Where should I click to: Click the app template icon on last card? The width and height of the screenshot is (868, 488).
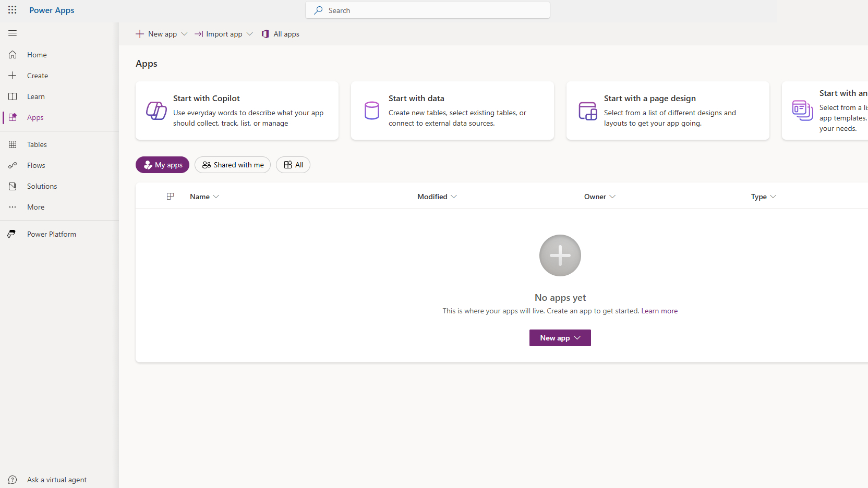[x=803, y=111]
